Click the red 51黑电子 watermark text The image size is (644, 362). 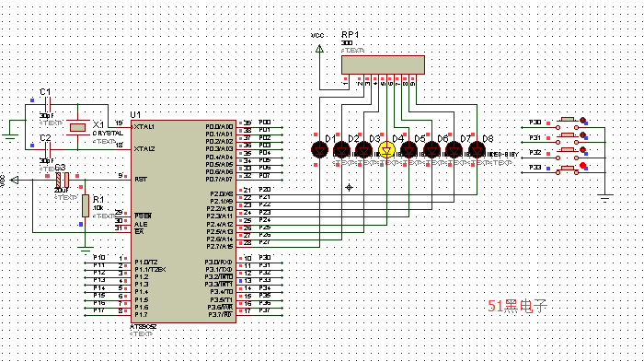pyautogui.click(x=517, y=307)
